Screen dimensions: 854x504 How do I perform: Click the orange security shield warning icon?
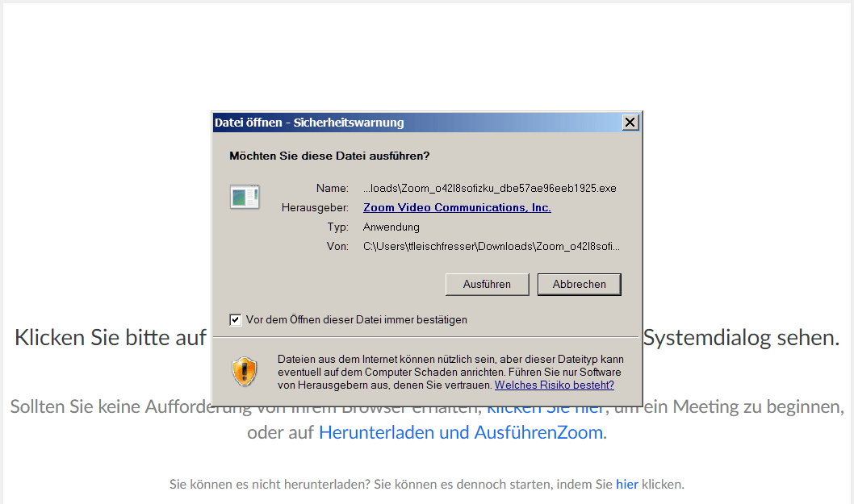pyautogui.click(x=245, y=372)
